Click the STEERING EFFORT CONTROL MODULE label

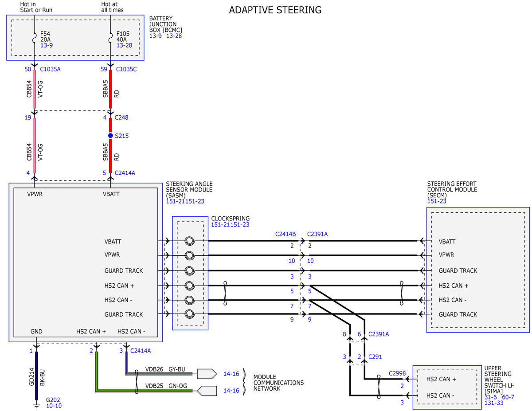pos(452,189)
